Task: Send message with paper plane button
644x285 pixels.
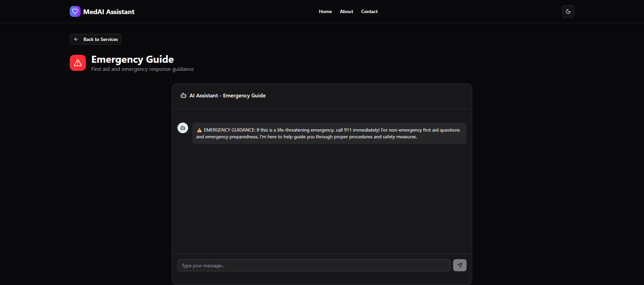Action: pos(460,265)
